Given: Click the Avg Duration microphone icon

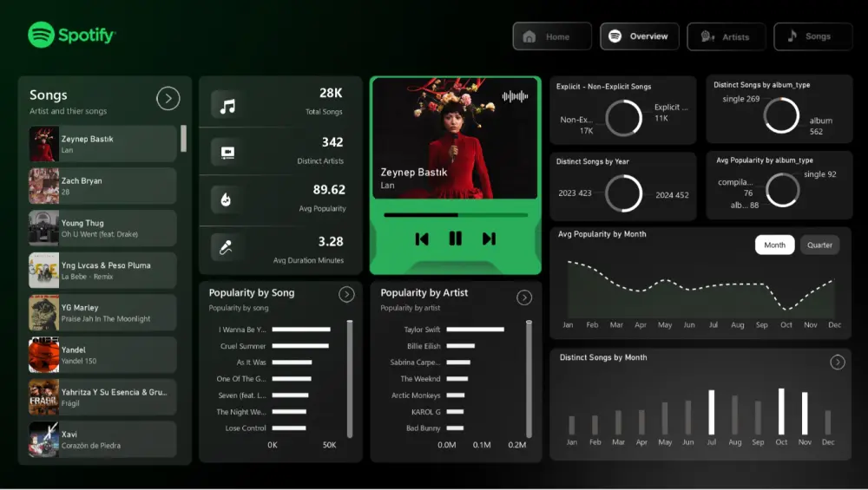Looking at the screenshot, I should click(x=226, y=246).
